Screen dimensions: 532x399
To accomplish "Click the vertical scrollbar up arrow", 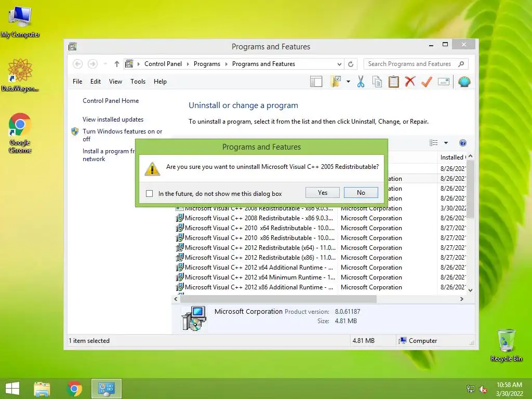I will (471, 156).
